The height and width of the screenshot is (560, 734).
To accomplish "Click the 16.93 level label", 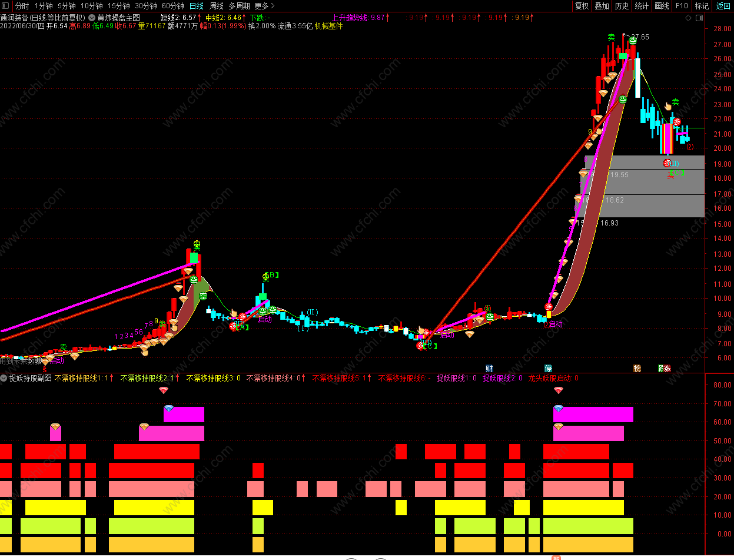I will pyautogui.click(x=609, y=223).
